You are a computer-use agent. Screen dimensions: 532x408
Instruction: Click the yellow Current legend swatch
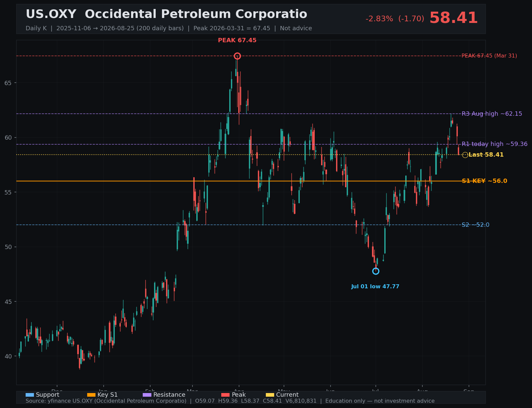pos(270,395)
